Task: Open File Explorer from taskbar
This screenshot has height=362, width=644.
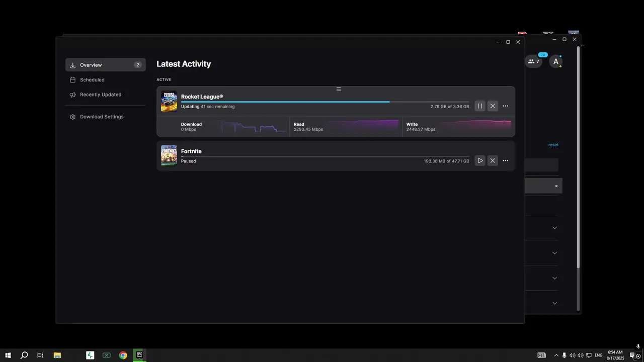Action: pos(57,355)
